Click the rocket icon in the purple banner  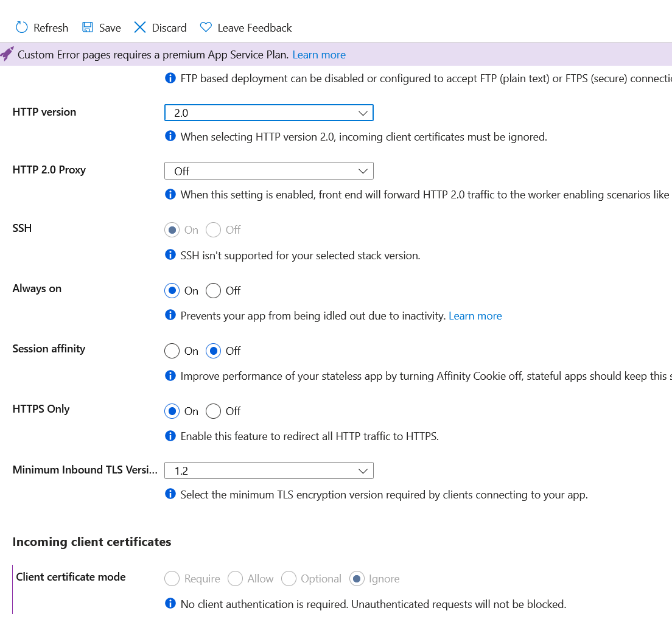7,54
